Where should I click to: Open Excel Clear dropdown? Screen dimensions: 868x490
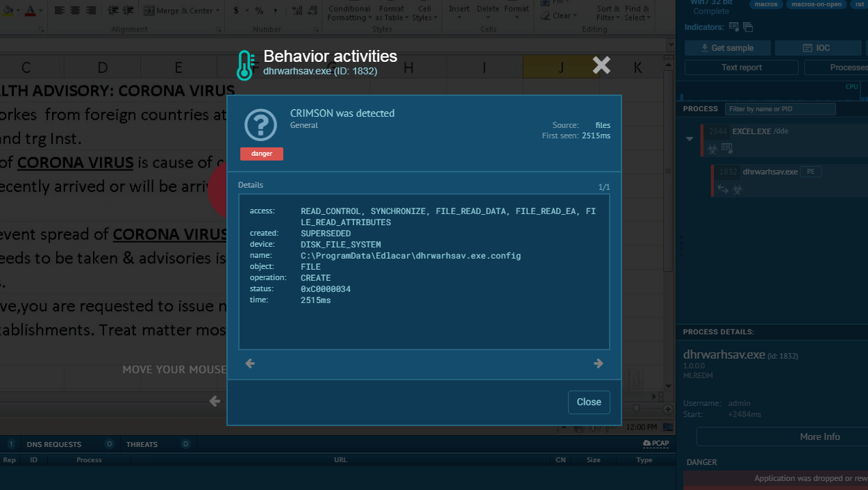point(560,15)
